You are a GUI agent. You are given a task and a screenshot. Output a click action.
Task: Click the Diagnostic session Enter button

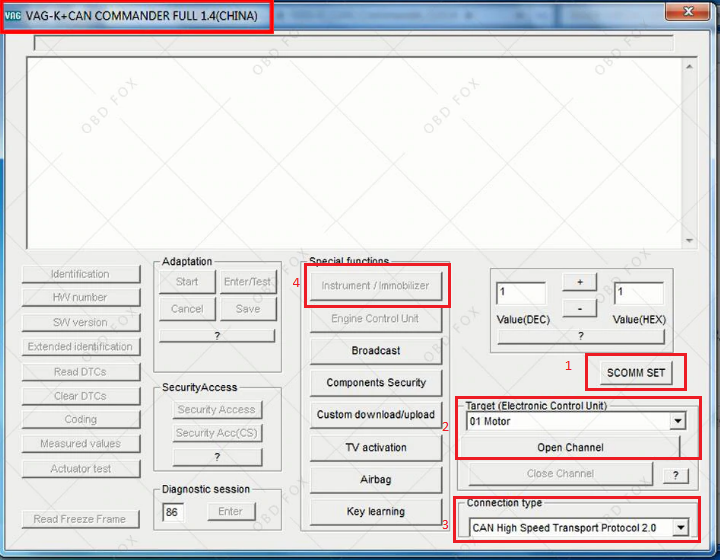click(231, 511)
